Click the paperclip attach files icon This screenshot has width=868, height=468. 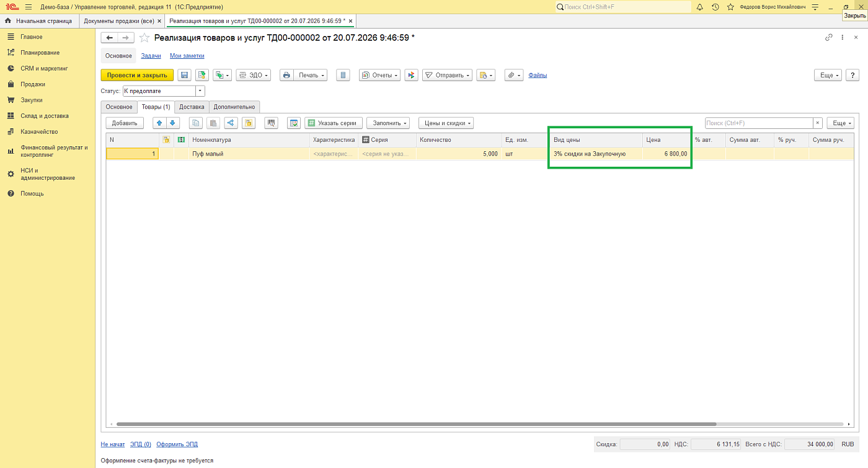(514, 75)
